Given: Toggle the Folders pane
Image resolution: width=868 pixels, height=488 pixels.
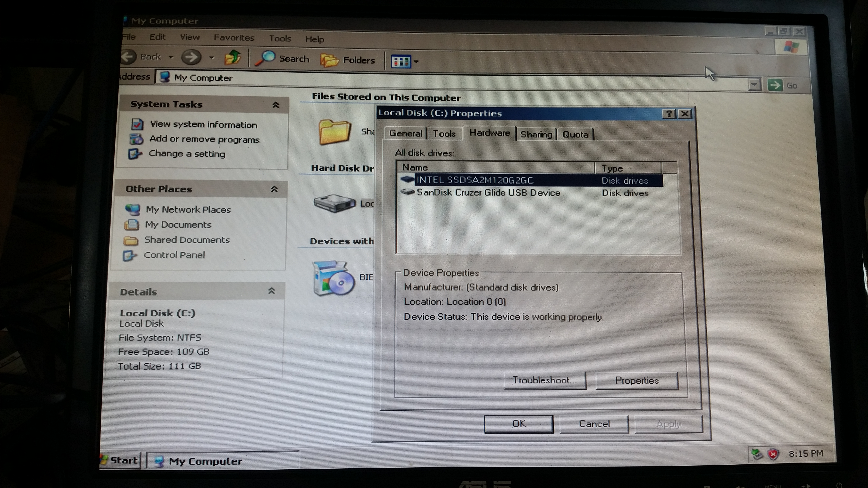Looking at the screenshot, I should coord(347,60).
